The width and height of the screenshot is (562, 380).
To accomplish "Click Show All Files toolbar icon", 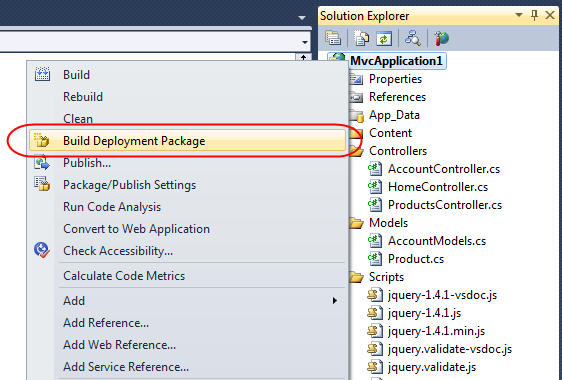I will (361, 38).
